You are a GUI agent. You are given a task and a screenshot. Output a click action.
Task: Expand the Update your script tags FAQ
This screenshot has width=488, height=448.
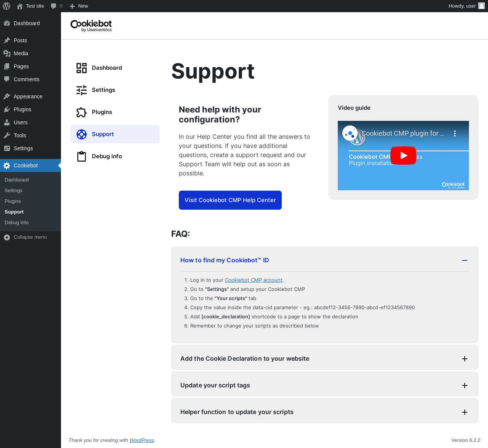click(x=465, y=385)
